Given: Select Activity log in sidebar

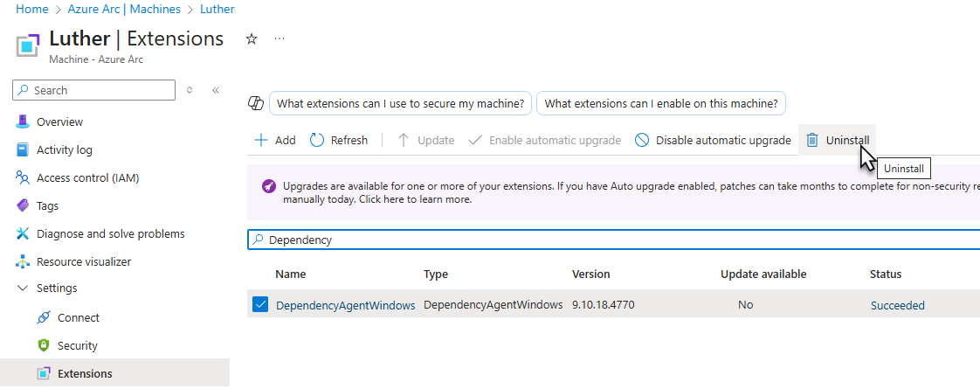Looking at the screenshot, I should pos(64,150).
